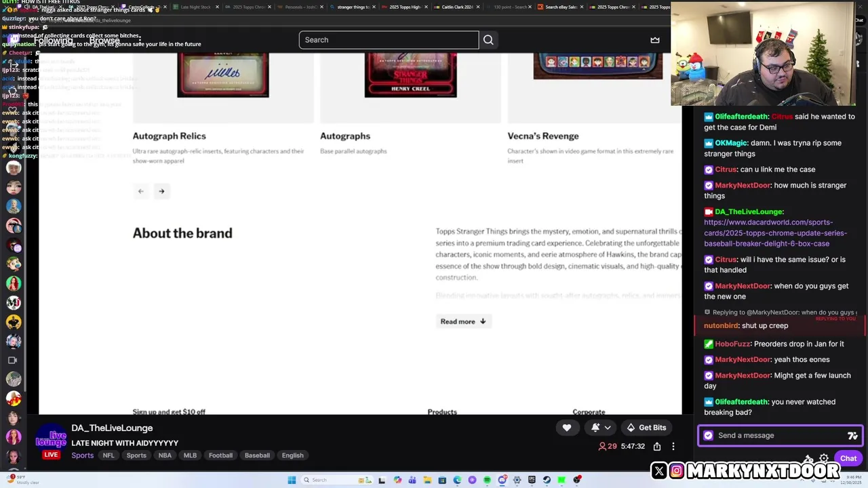Click Vecna's Revenge title
The image size is (868, 488).
[543, 136]
